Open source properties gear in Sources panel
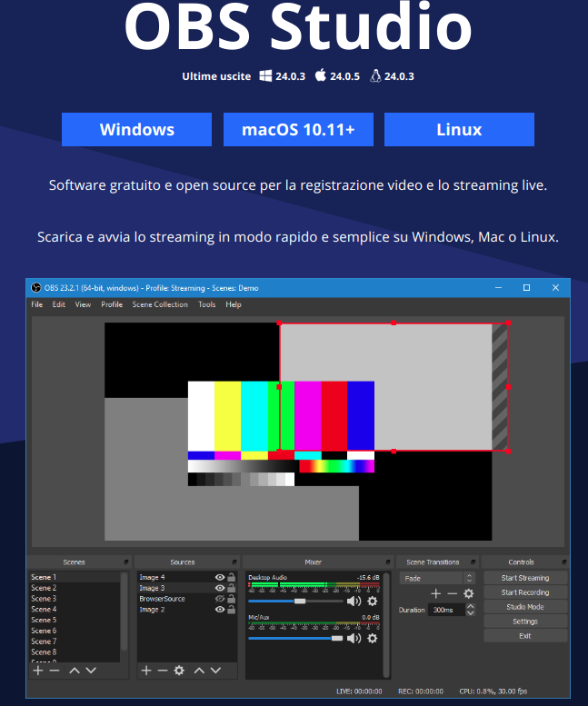This screenshot has width=588, height=706. click(x=179, y=670)
